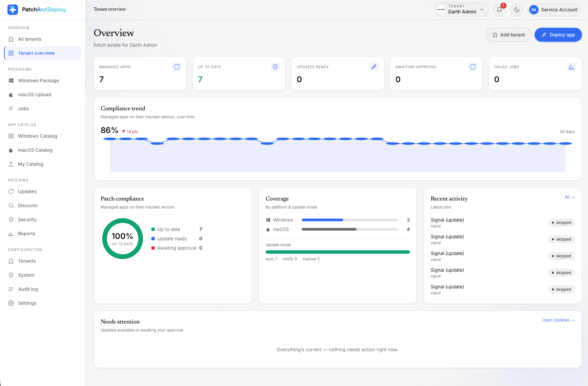Open the Tenant Darth Admin dropdown
588x386 pixels.
click(461, 10)
